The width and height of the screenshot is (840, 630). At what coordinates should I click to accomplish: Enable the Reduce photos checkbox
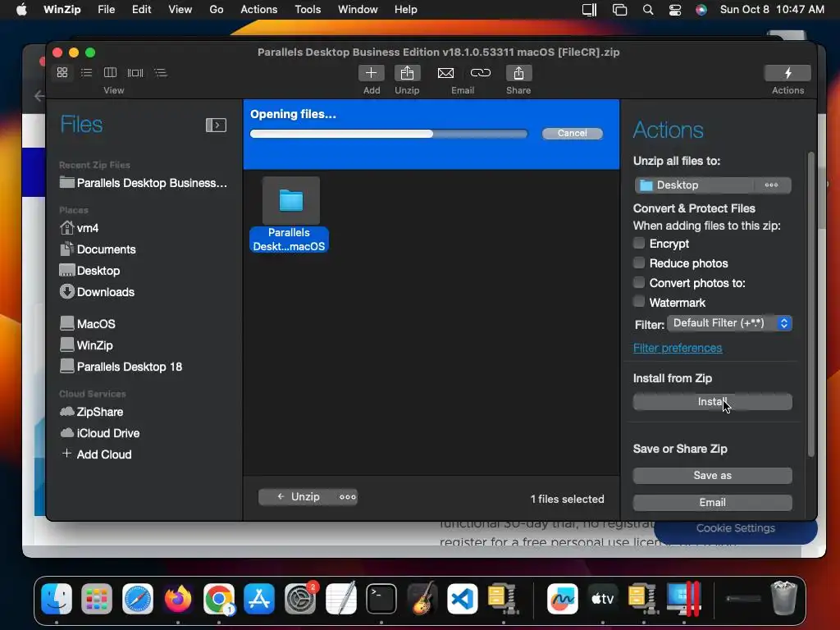point(638,262)
